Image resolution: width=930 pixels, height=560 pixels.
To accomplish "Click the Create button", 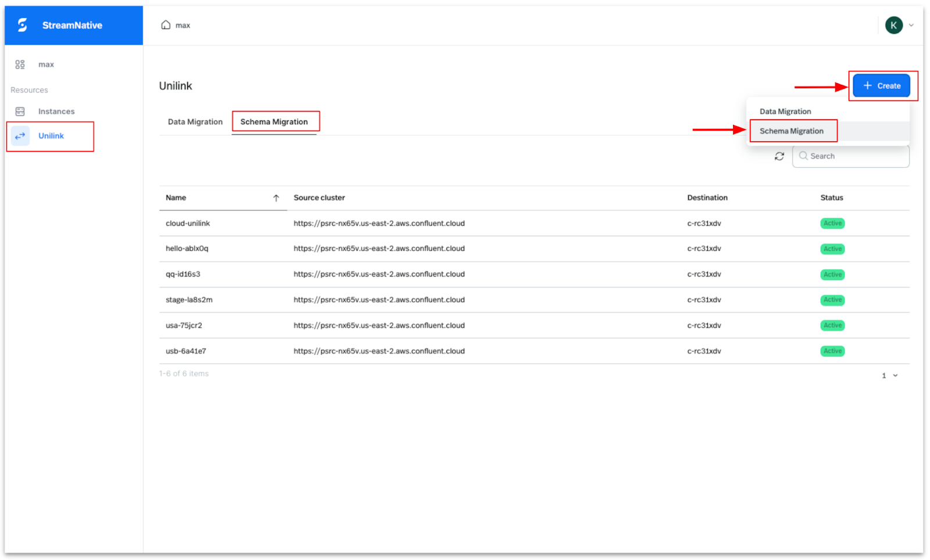I will click(881, 86).
